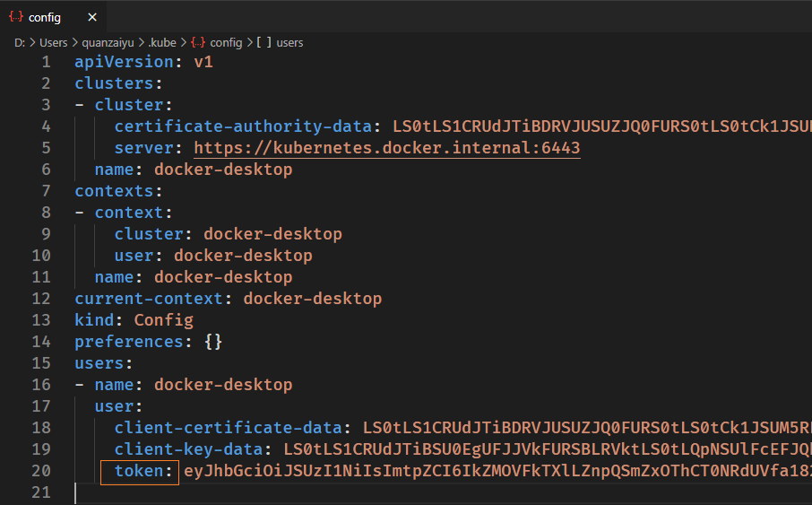Click the highlighted token key

tap(139, 471)
